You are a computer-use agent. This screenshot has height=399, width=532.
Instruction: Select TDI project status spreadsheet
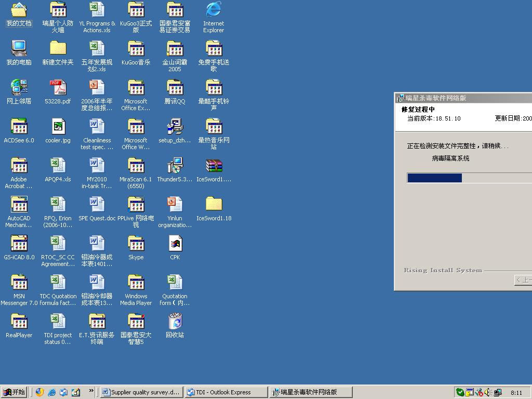point(58,329)
